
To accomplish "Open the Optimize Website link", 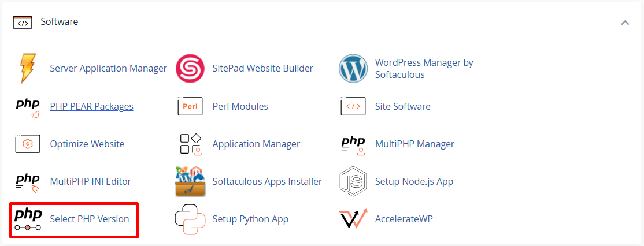I will pos(87,144).
